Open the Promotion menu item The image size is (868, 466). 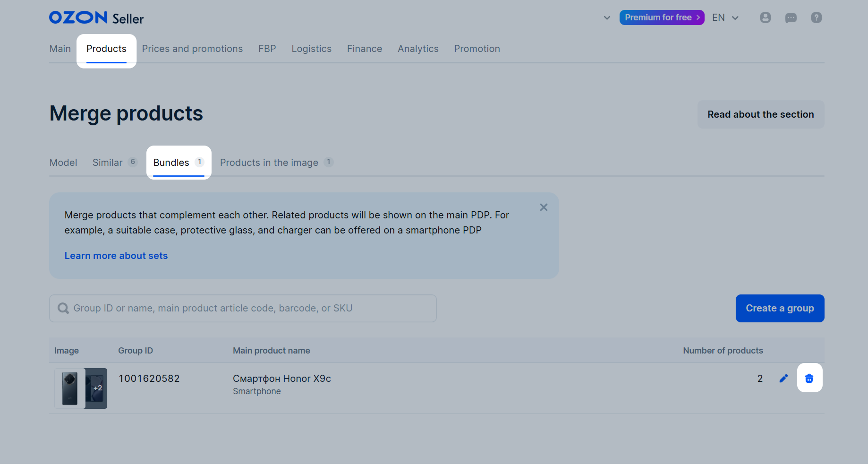click(x=477, y=49)
